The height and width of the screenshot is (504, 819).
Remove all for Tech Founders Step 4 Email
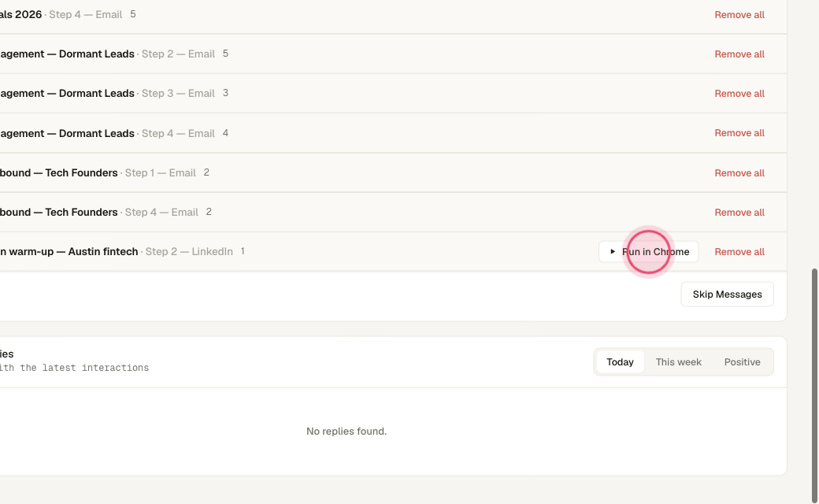(x=739, y=213)
